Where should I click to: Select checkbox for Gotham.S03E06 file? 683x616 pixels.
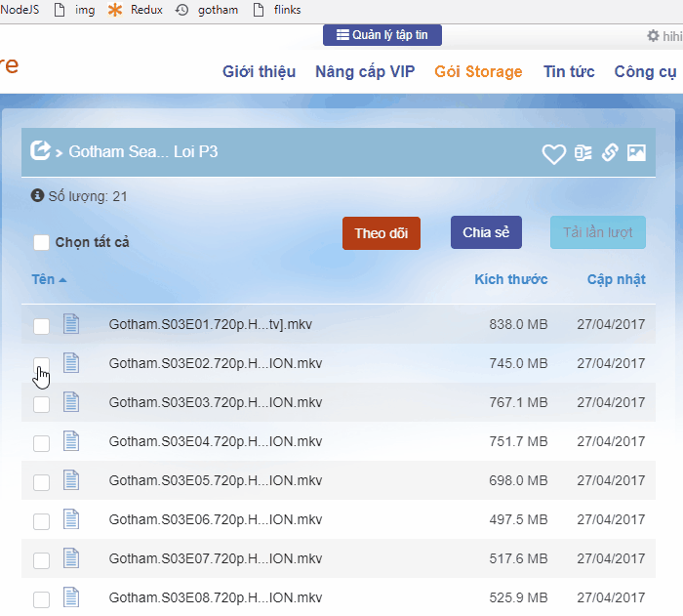click(41, 521)
